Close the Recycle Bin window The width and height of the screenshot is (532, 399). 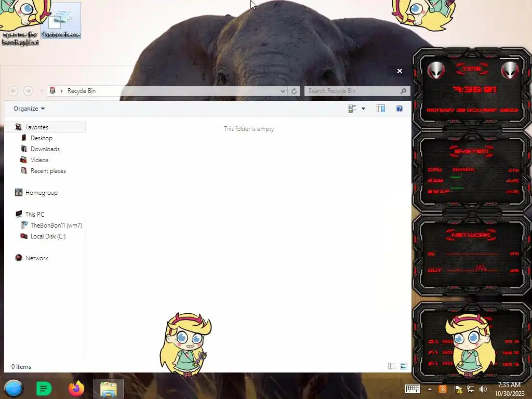click(x=400, y=71)
